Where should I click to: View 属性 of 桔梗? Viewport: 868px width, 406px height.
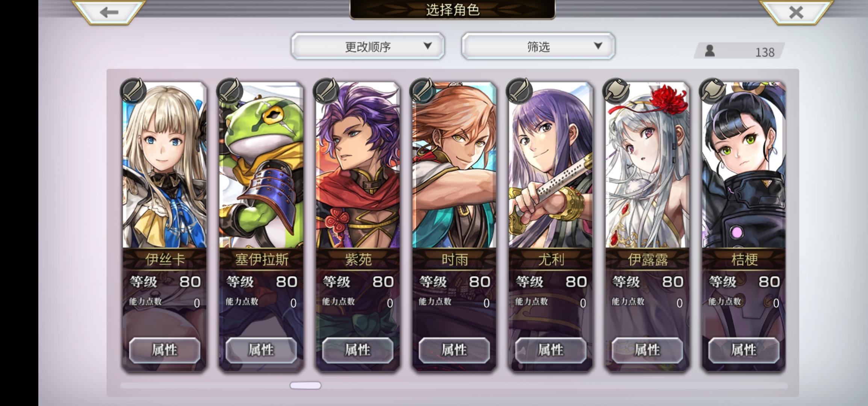744,350
